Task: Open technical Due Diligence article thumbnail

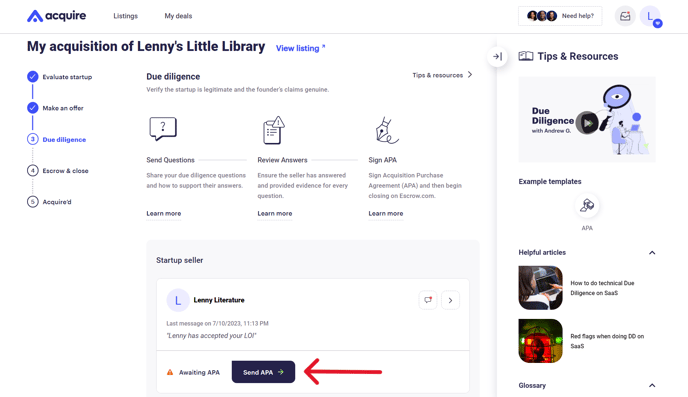Action: coord(541,288)
